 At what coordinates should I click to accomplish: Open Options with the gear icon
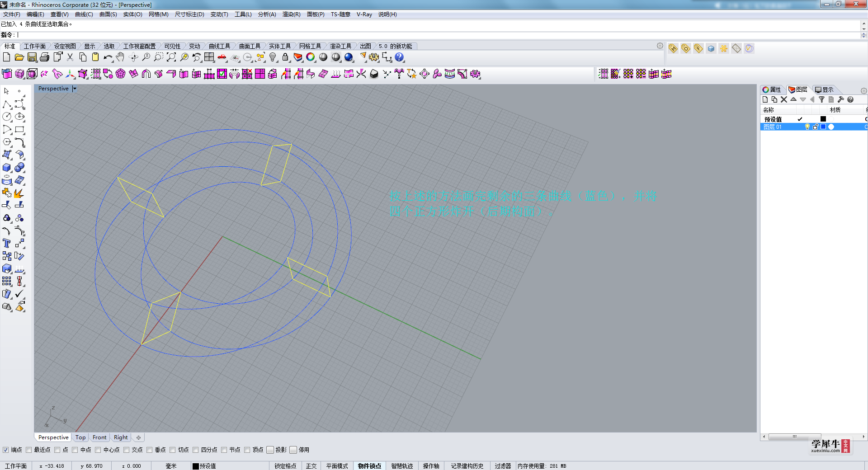[374, 57]
